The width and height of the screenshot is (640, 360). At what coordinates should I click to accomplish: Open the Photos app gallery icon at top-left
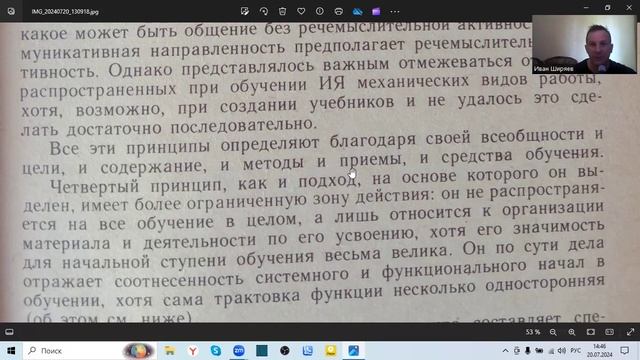[11, 11]
